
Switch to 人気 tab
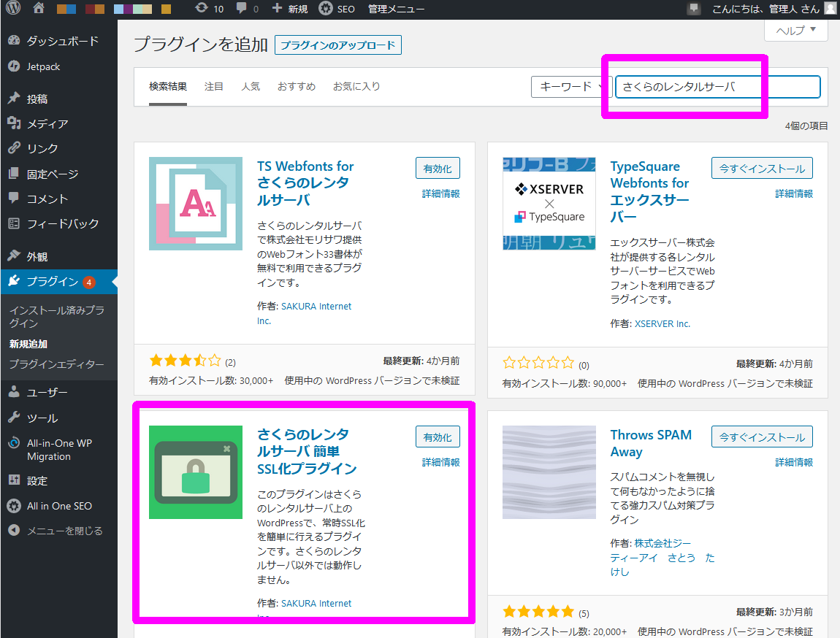tap(251, 87)
